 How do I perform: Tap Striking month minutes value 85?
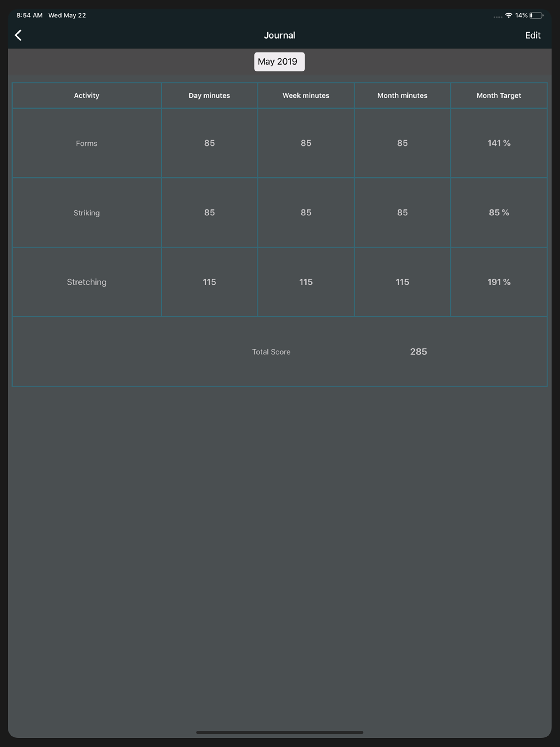(x=402, y=213)
